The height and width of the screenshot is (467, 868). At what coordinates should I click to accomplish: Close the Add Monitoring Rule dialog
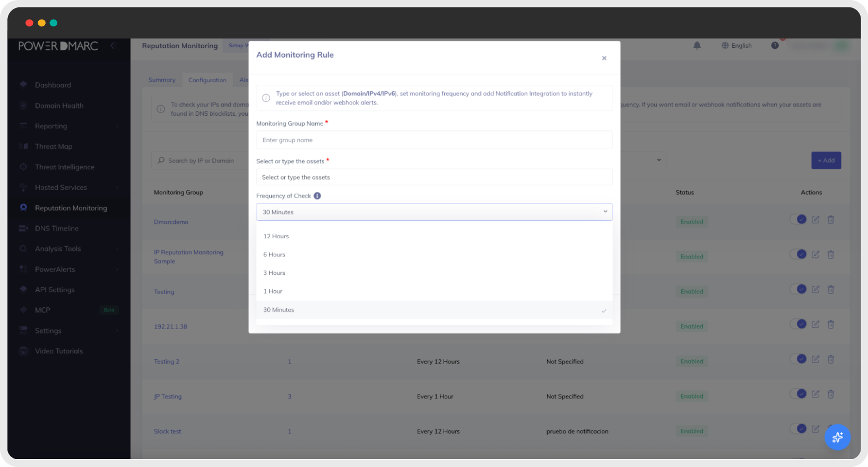tap(604, 58)
